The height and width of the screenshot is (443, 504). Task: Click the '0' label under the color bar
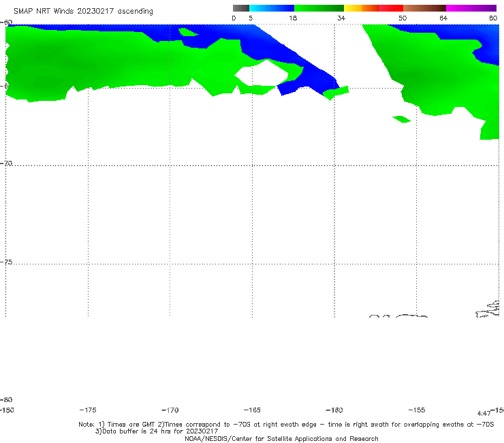pyautogui.click(x=234, y=18)
